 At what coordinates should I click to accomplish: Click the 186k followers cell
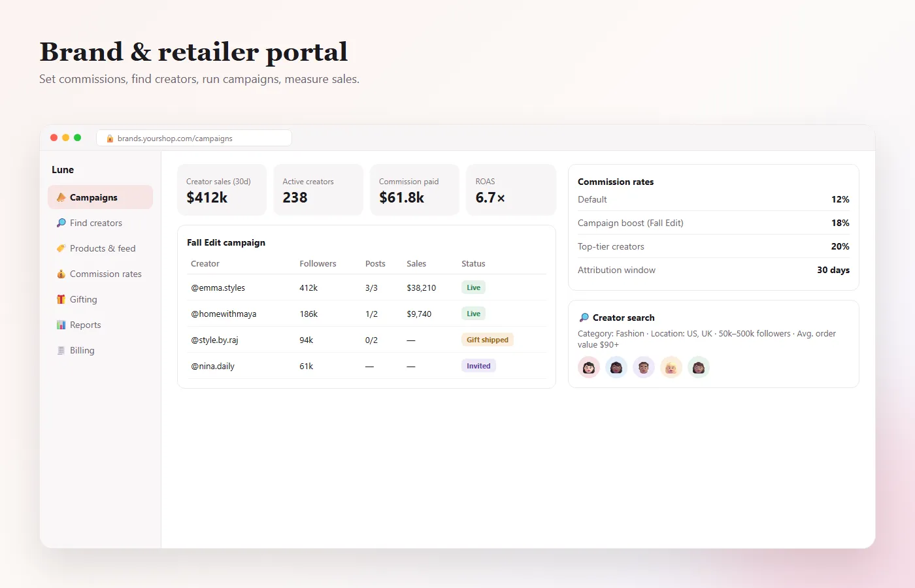308,314
